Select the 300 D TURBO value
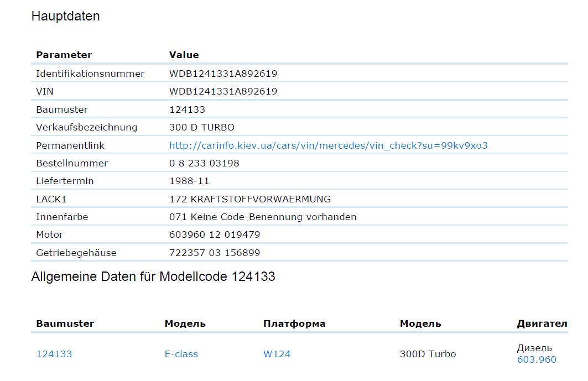 point(202,128)
